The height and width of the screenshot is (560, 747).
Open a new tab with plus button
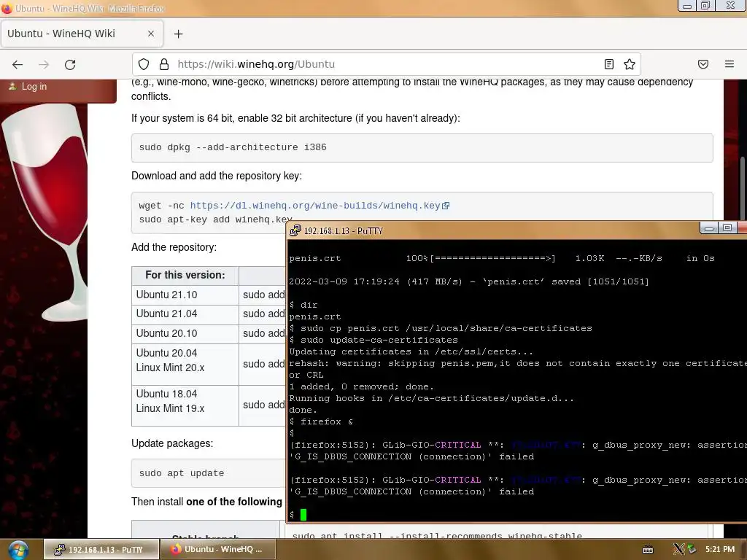178,34
